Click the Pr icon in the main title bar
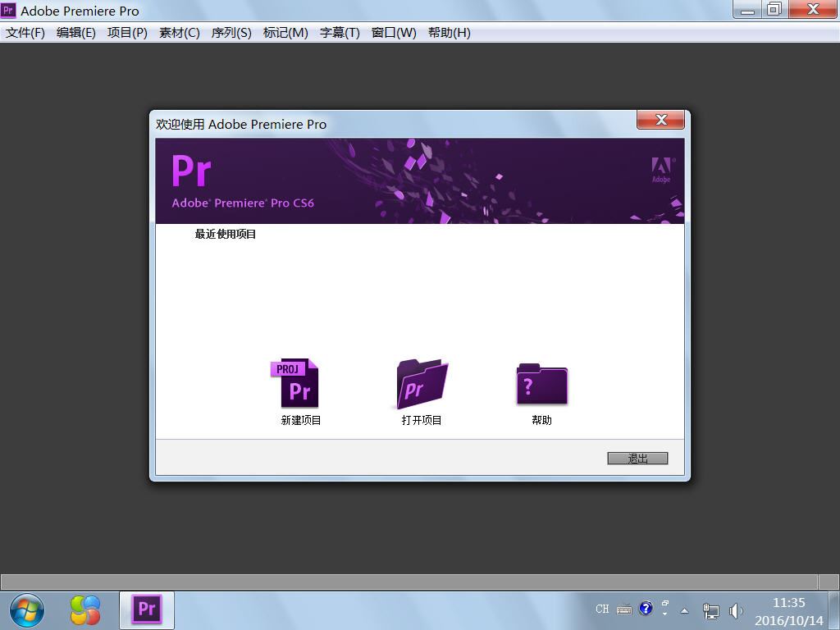This screenshot has width=840, height=630. (x=8, y=10)
